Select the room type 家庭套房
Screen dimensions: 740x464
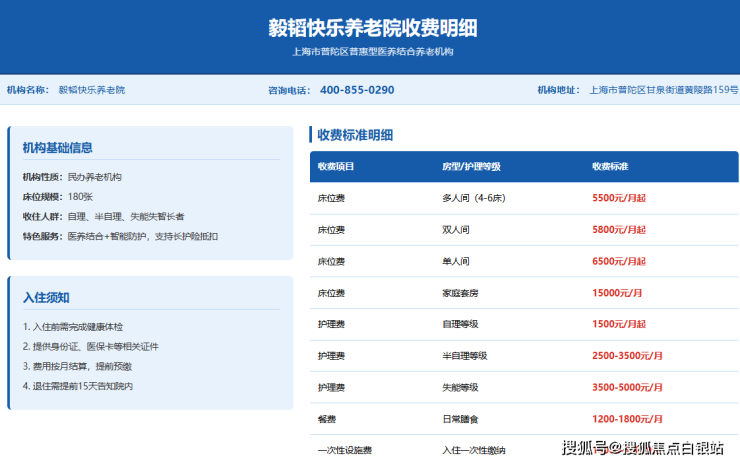(460, 293)
